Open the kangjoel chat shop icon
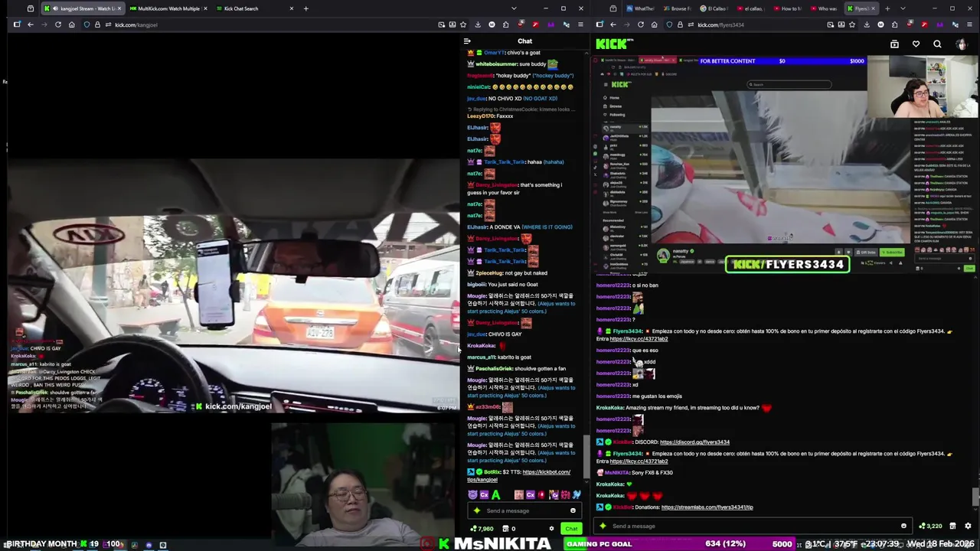Screen dimensions: 980x551 tap(505, 529)
